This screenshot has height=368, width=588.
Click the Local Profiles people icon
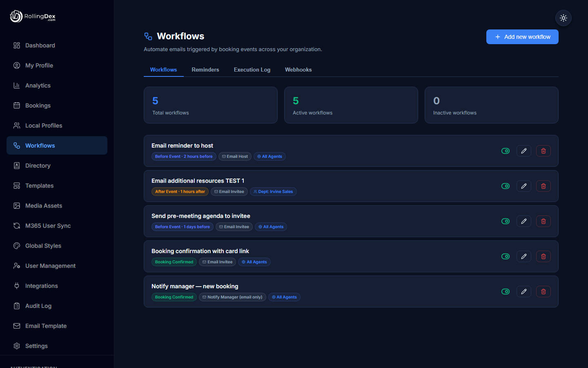pos(17,126)
